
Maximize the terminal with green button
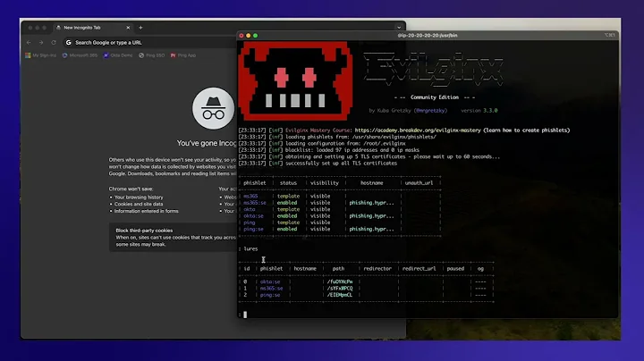256,36
